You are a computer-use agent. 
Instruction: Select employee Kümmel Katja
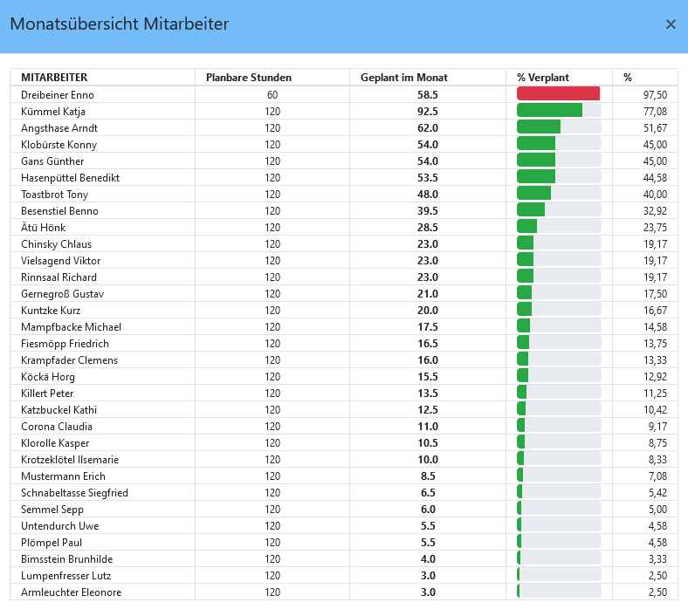point(53,112)
